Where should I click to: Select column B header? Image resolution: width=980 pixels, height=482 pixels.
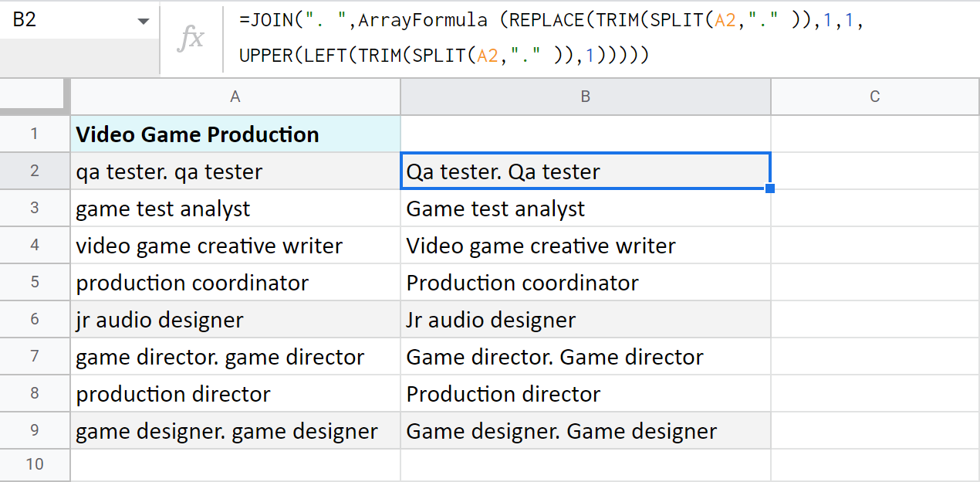pos(585,97)
